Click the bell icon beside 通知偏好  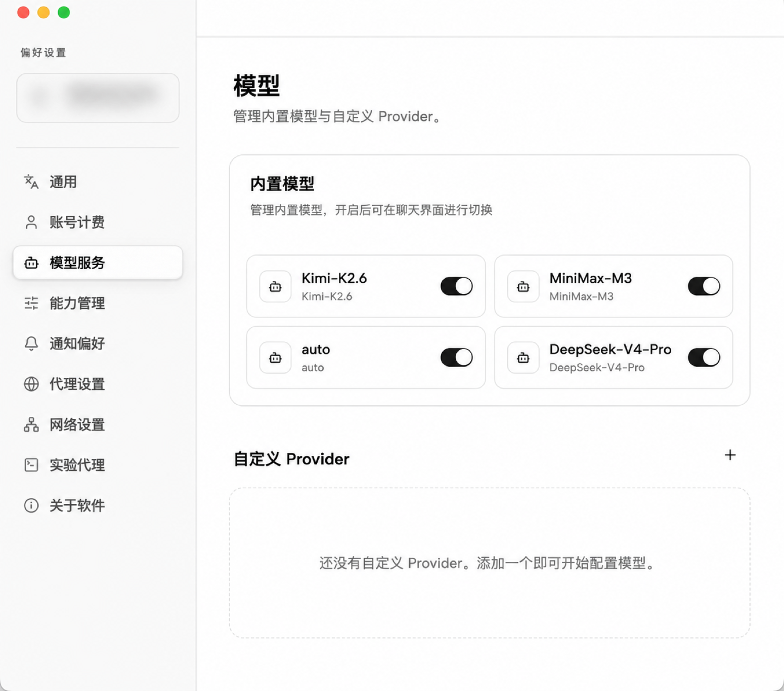pos(31,343)
